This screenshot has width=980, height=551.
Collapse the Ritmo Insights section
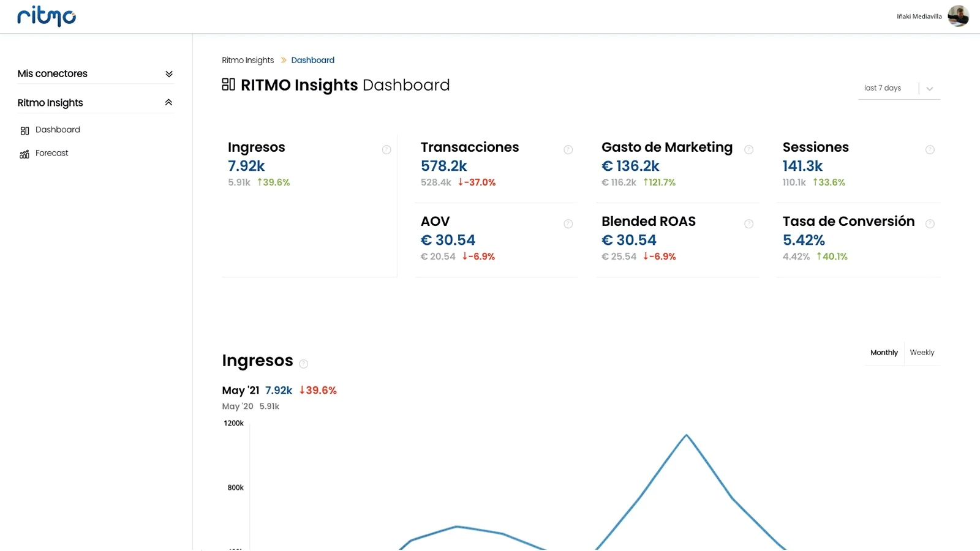click(x=168, y=103)
